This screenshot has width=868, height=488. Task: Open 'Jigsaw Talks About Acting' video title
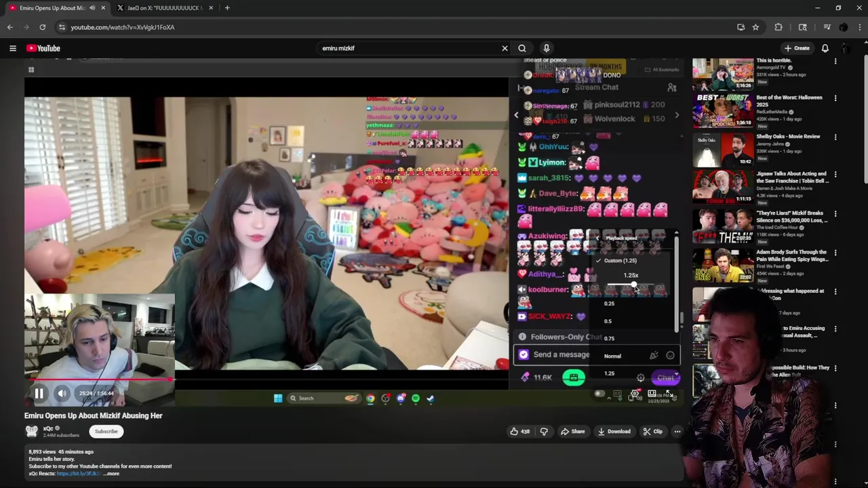click(792, 178)
